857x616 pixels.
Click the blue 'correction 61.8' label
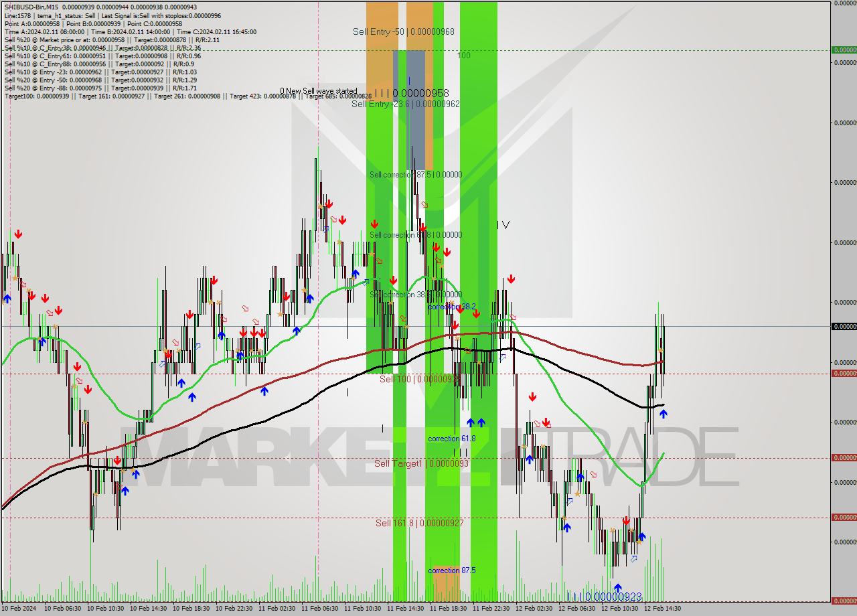[x=452, y=438]
